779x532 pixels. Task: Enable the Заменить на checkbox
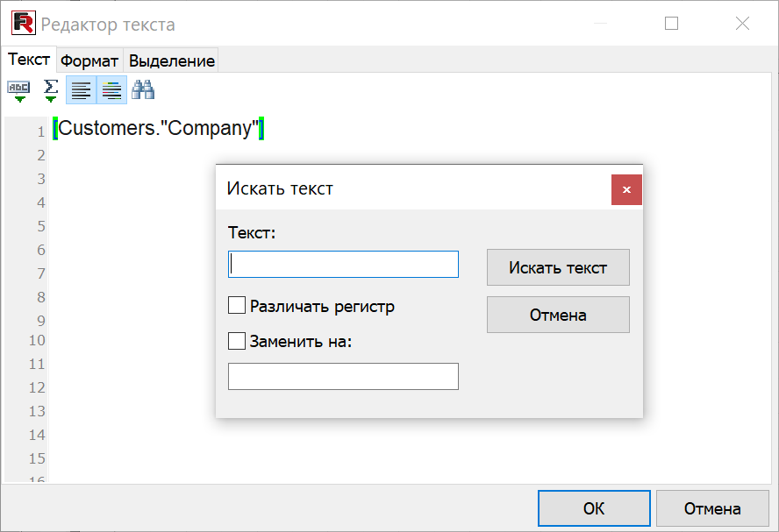[x=237, y=341]
